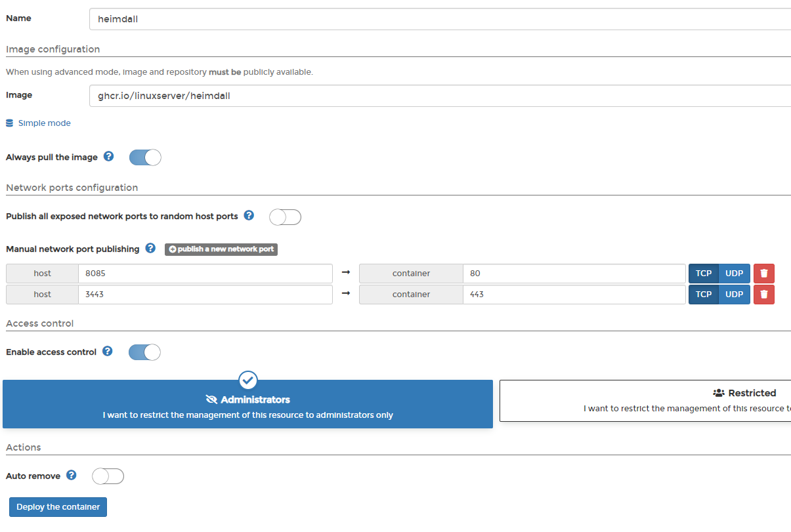791x532 pixels.
Task: View the Auto remove help tooltip
Action: click(70, 475)
